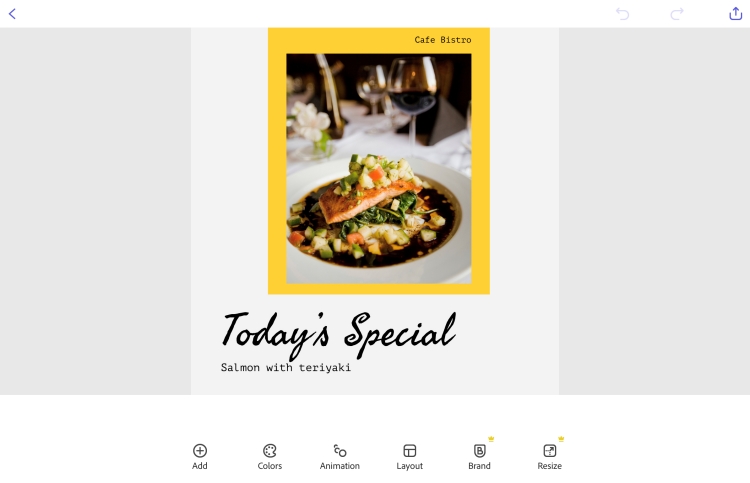This screenshot has height=483, width=750.
Task: Redo the last undone edit
Action: pos(677,14)
